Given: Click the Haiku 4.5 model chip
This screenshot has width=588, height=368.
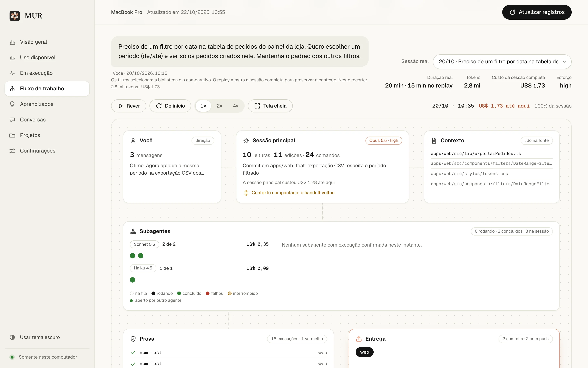Looking at the screenshot, I should click(143, 268).
